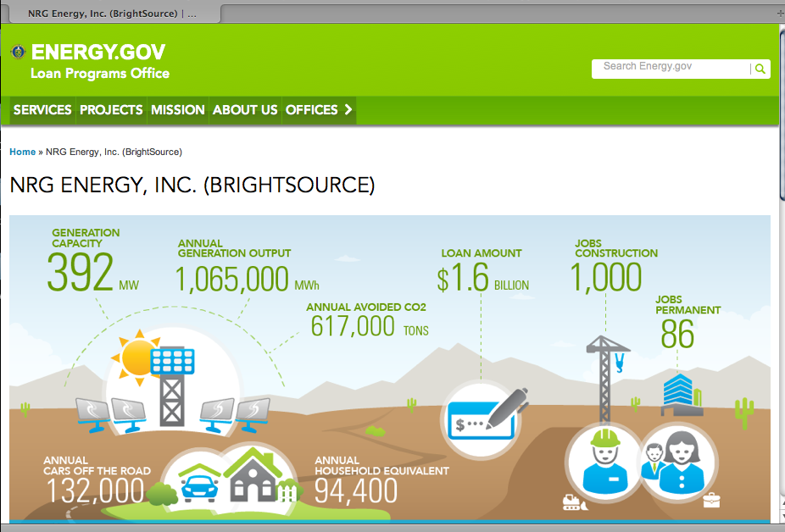Go to the ENERGY.GOV homepage title
Image resolution: width=785 pixels, height=532 pixels.
tap(98, 52)
